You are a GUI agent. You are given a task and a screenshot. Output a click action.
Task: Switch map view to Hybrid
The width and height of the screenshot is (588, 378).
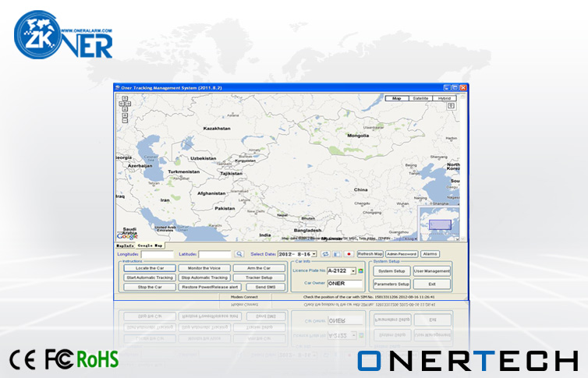445,98
